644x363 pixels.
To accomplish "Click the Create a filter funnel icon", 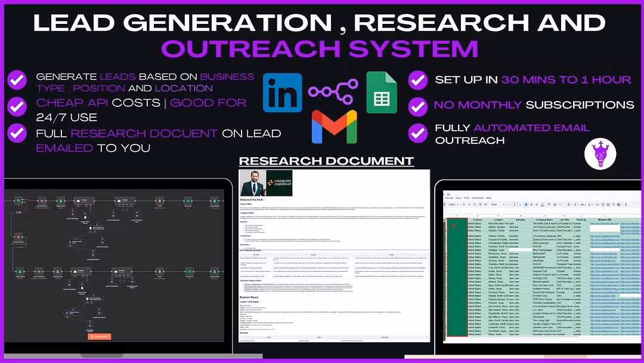I will [614, 205].
